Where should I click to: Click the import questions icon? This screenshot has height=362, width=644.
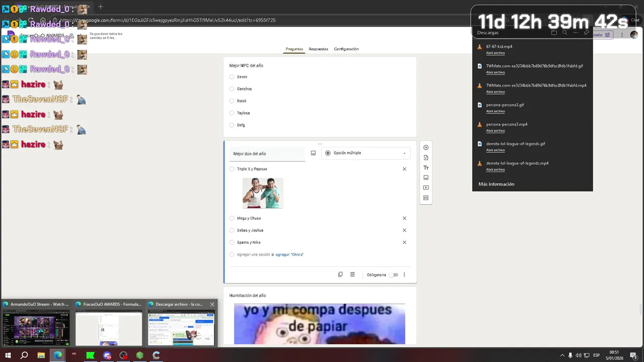(x=426, y=157)
